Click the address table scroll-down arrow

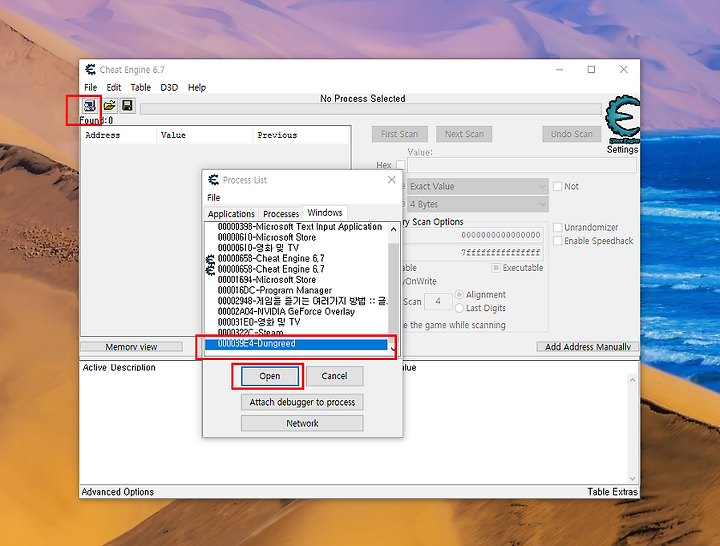point(632,478)
